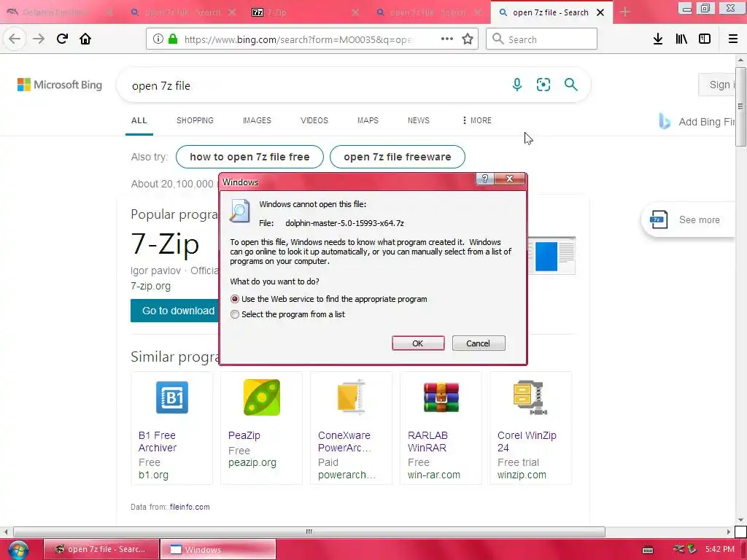Click the browser forward arrow

[x=39, y=39]
